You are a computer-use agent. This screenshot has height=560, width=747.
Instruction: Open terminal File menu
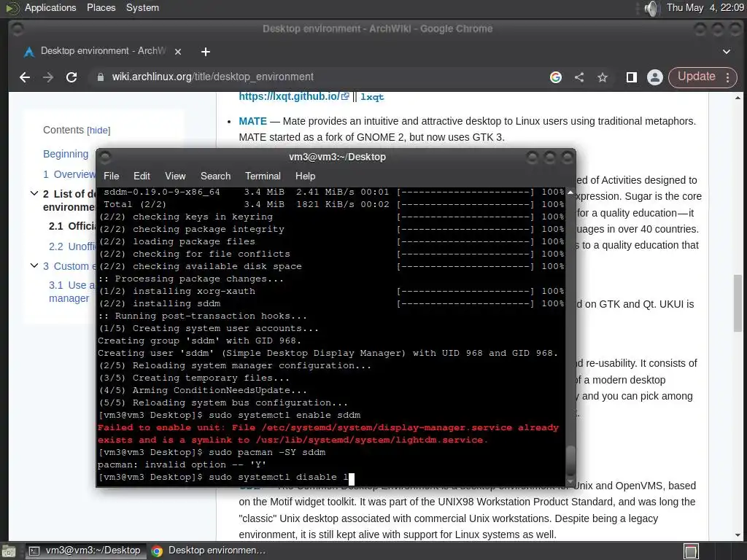point(112,176)
